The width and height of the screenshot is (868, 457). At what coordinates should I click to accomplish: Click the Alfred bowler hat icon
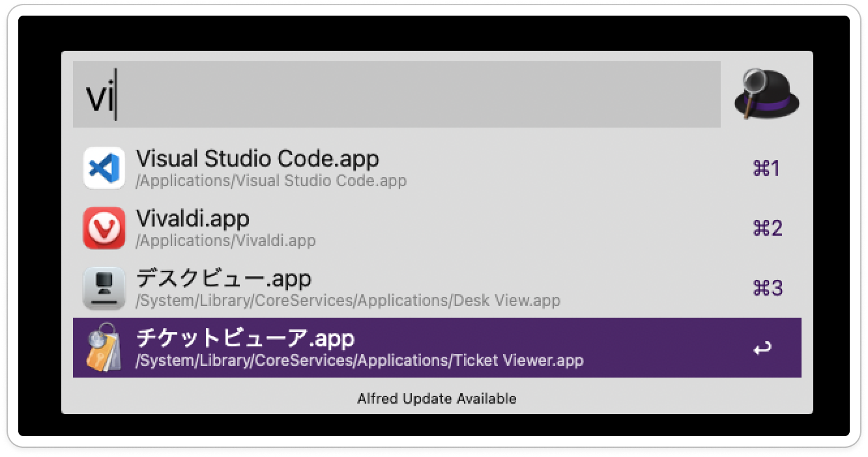[767, 95]
